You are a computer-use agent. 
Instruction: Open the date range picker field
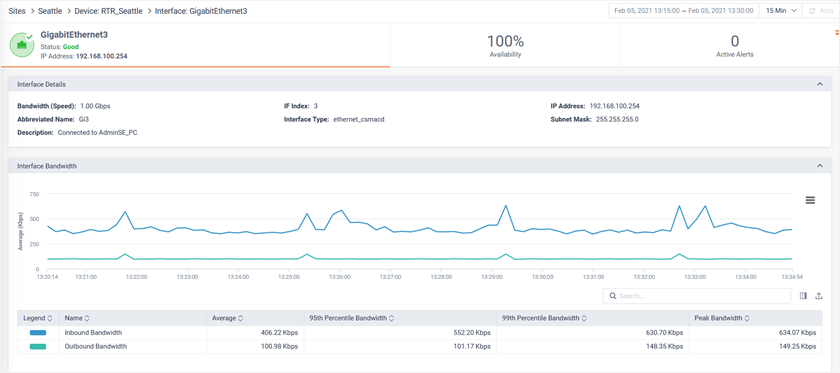pyautogui.click(x=686, y=11)
